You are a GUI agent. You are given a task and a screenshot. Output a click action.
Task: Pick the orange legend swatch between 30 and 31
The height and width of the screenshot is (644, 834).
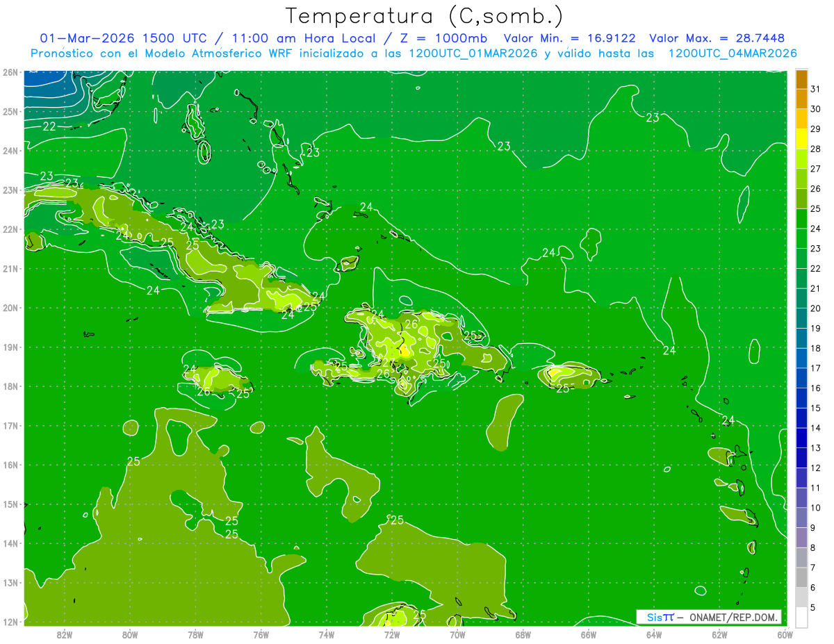click(x=801, y=99)
